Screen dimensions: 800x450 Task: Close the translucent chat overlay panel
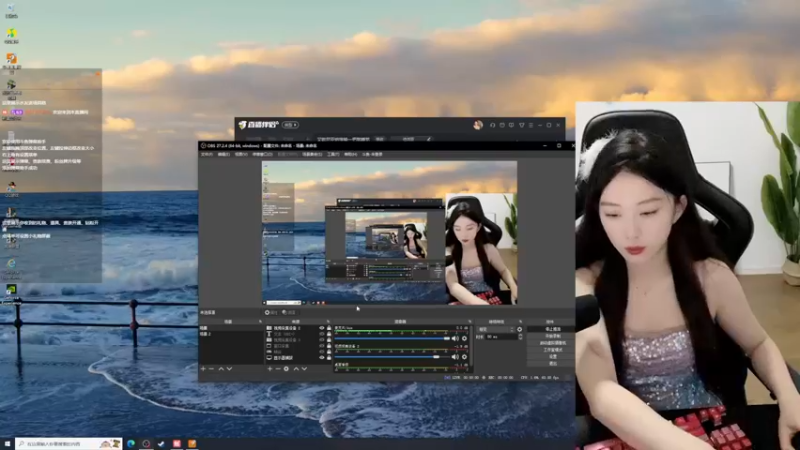coord(98,73)
